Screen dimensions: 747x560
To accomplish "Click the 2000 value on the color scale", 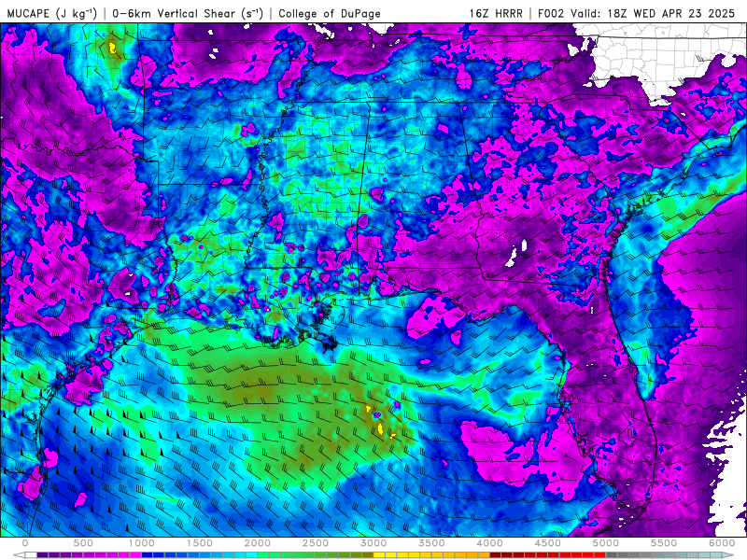I will pyautogui.click(x=258, y=543).
